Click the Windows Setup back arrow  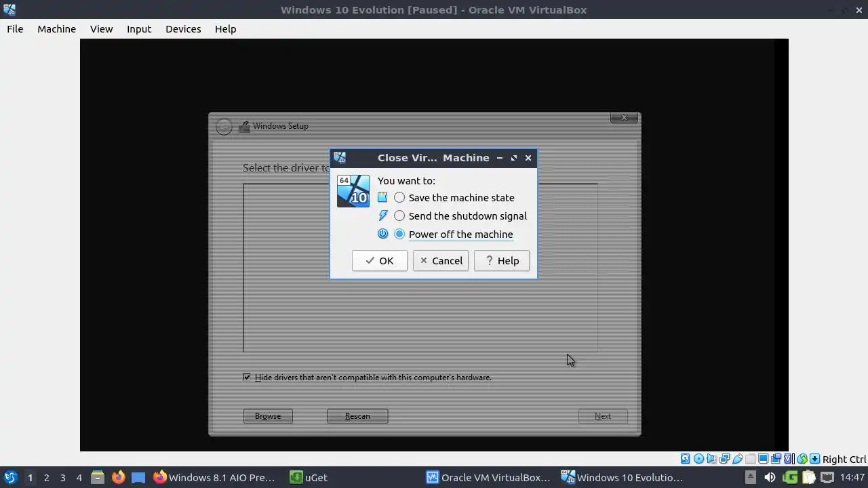224,127
